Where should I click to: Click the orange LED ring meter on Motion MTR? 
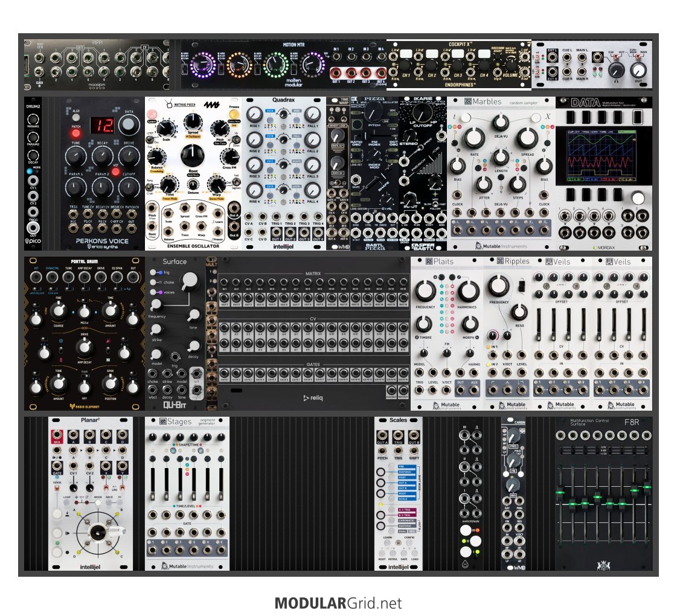point(239,65)
